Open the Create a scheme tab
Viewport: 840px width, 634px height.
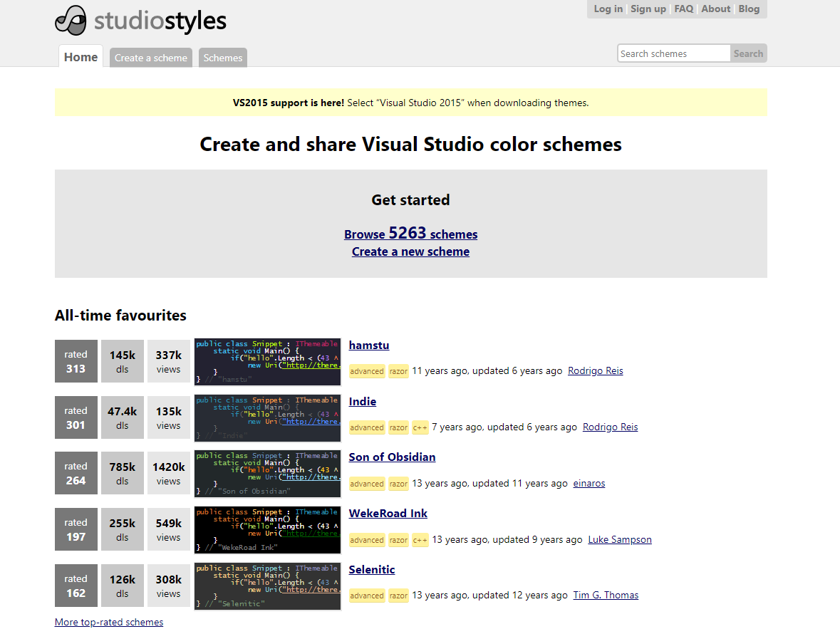[x=151, y=58]
